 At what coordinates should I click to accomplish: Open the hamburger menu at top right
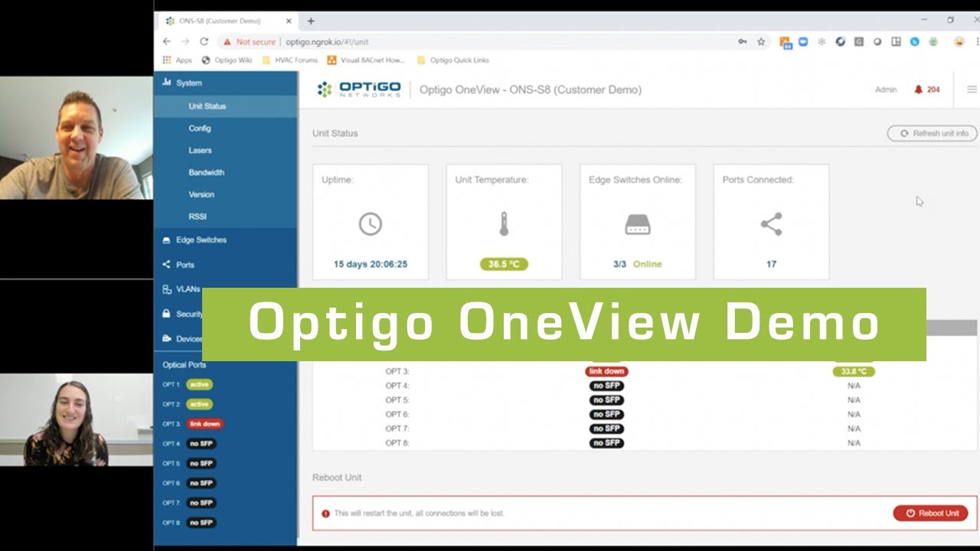(x=972, y=90)
